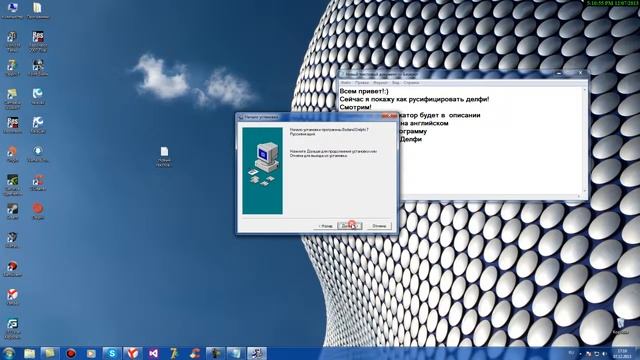The image size is (640, 360).
Task: Close the installer wizard window
Action: [389, 116]
